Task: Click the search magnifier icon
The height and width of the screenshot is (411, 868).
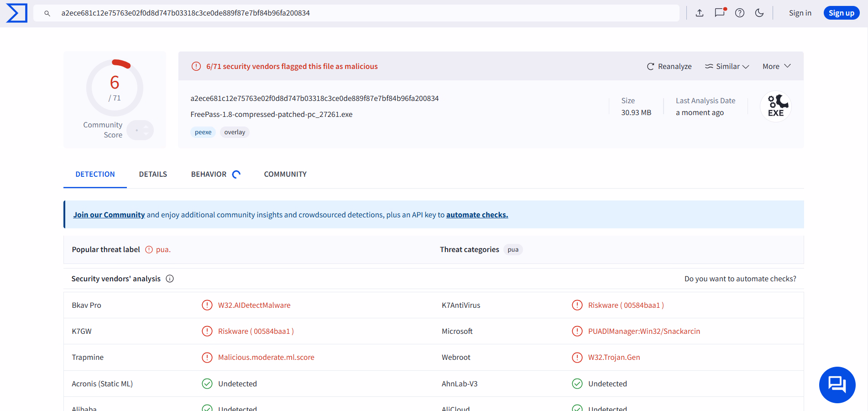Action: coord(47,13)
